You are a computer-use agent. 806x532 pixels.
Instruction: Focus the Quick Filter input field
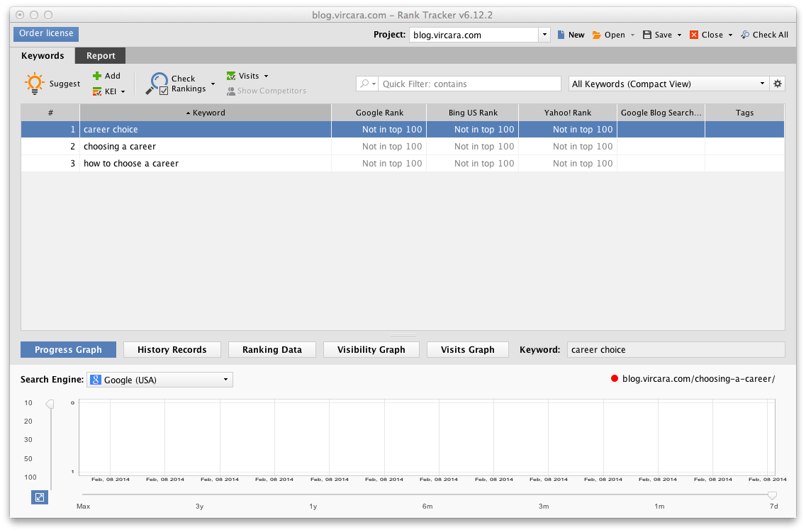(469, 84)
